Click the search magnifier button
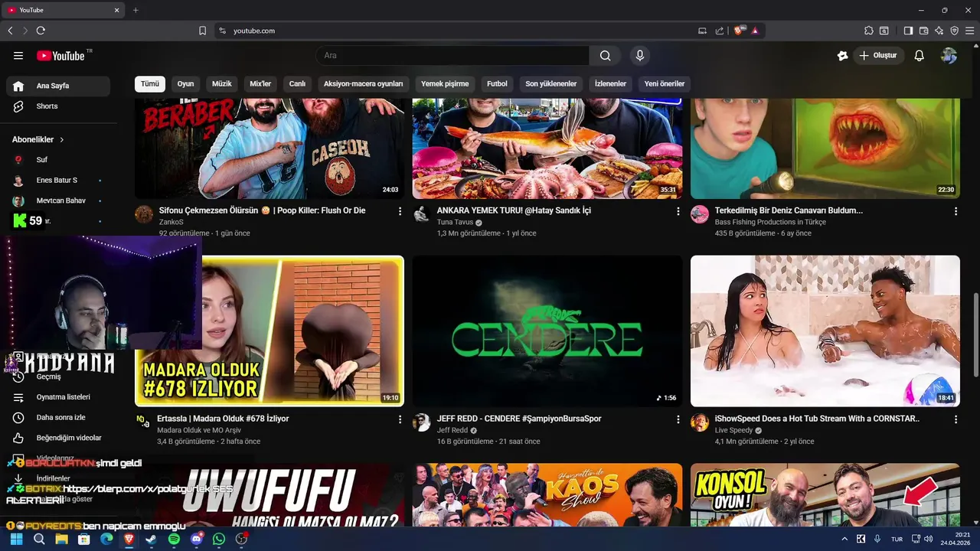 point(606,56)
